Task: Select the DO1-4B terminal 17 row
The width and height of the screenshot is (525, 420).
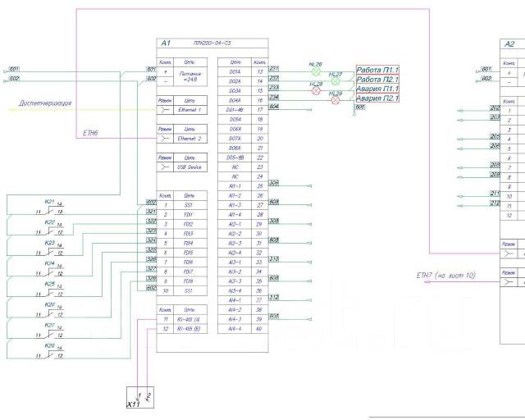Action: [246, 109]
